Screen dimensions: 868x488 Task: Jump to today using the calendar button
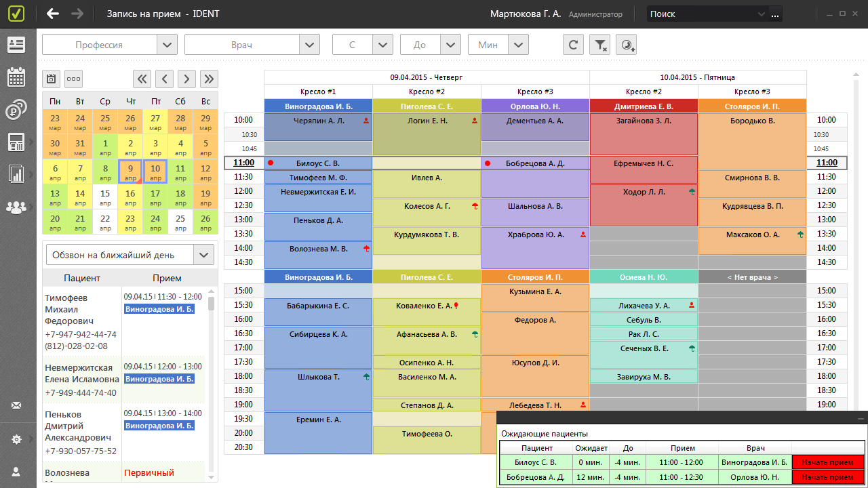[x=51, y=79]
